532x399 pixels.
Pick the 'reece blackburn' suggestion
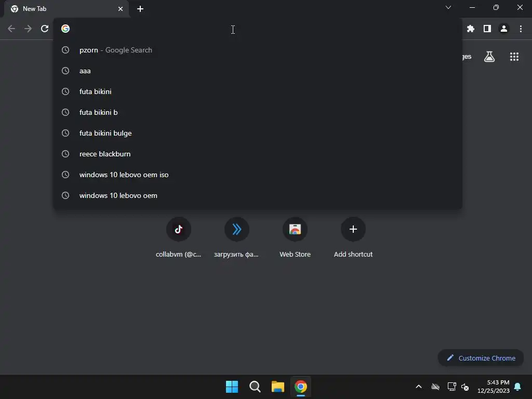[258, 154]
